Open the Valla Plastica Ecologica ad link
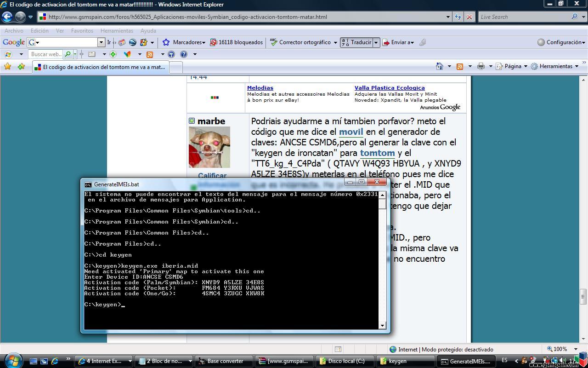The width and height of the screenshot is (588, 368). click(390, 88)
